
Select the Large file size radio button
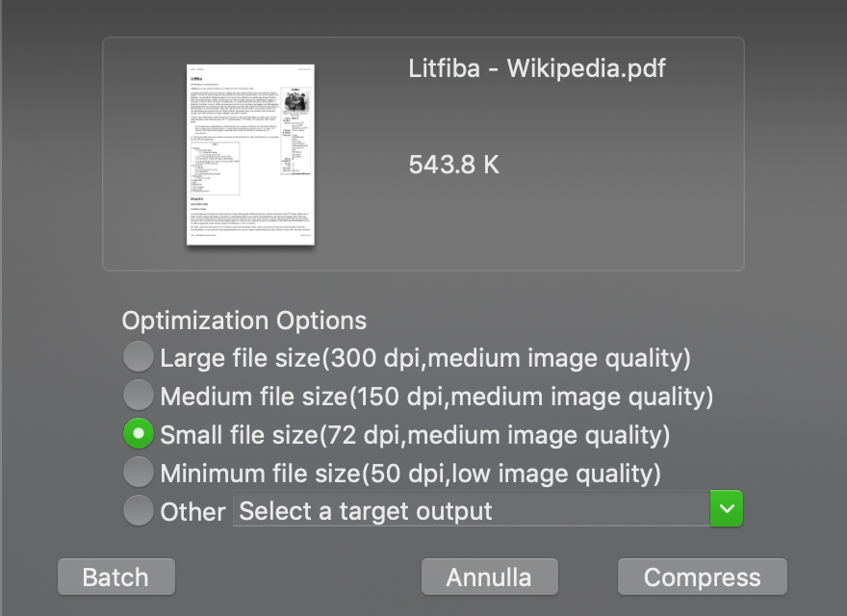pos(139,358)
